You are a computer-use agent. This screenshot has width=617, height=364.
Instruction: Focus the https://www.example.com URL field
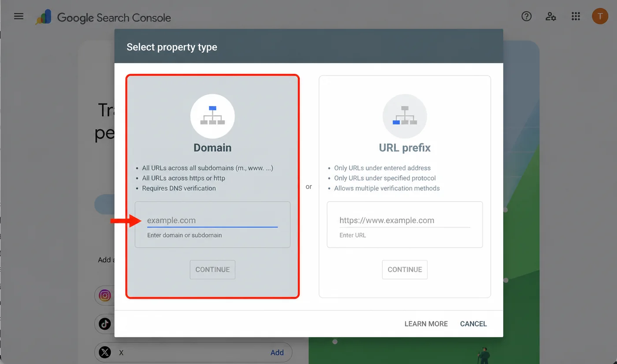click(405, 221)
